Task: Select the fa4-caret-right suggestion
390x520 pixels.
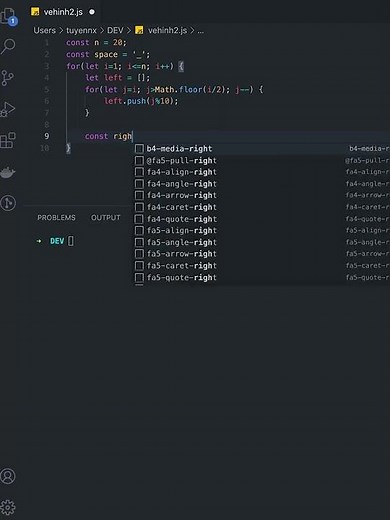Action: [262, 207]
